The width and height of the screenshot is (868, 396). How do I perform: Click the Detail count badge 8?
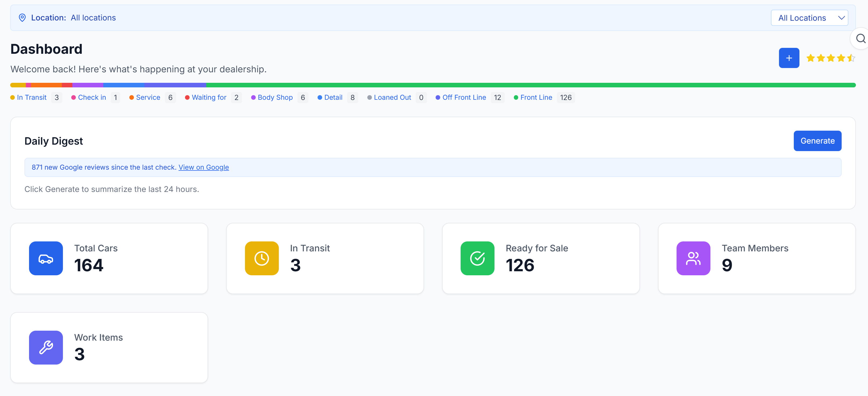[x=353, y=97]
